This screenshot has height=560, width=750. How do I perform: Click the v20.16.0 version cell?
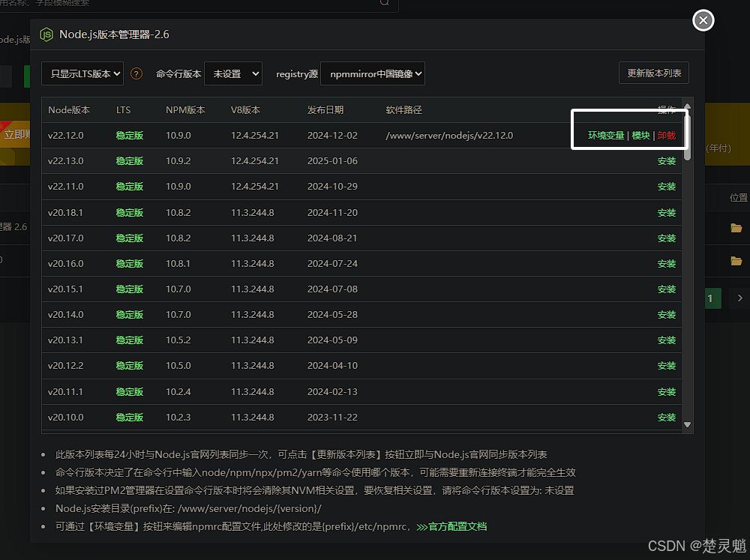click(x=65, y=263)
